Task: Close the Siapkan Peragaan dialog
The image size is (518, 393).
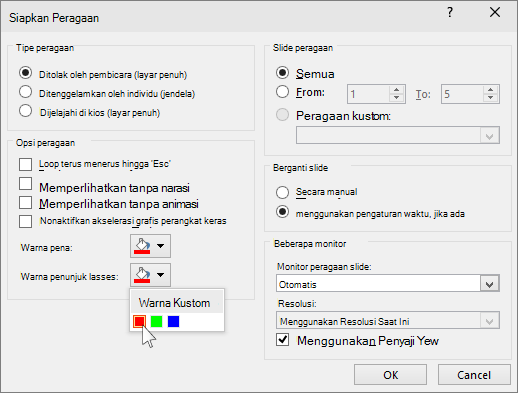Action: tap(495, 13)
